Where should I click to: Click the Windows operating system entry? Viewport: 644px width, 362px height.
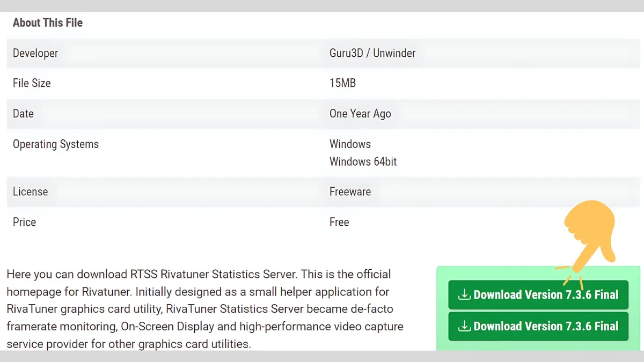[x=350, y=144]
